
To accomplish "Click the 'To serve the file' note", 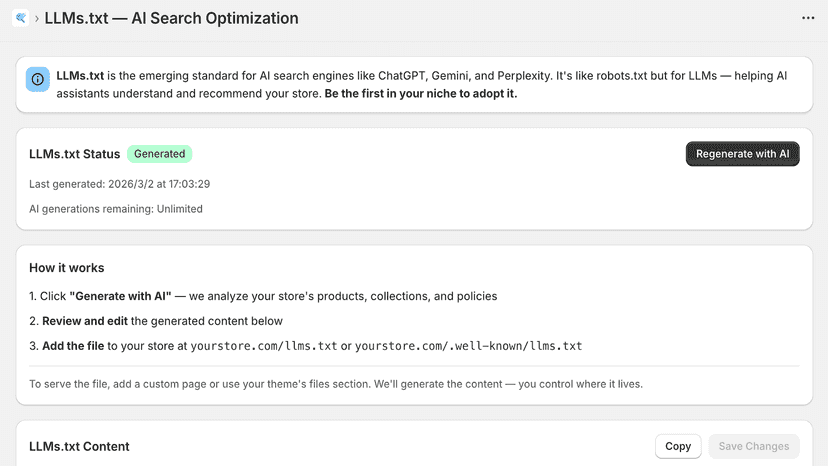I will pos(336,384).
